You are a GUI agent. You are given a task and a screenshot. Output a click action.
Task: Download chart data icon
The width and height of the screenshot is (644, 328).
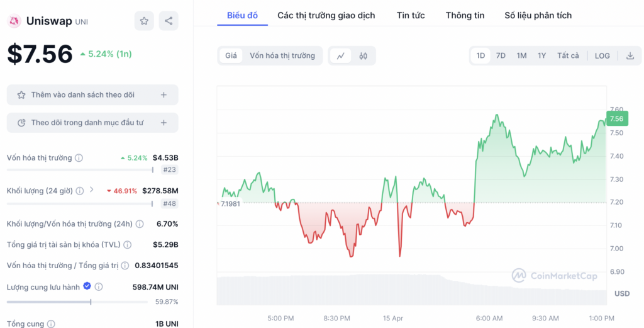pyautogui.click(x=630, y=56)
